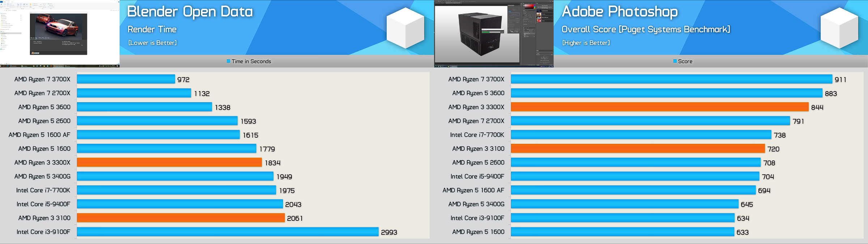Click the Score legend label
The image size is (868, 244).
pos(685,61)
